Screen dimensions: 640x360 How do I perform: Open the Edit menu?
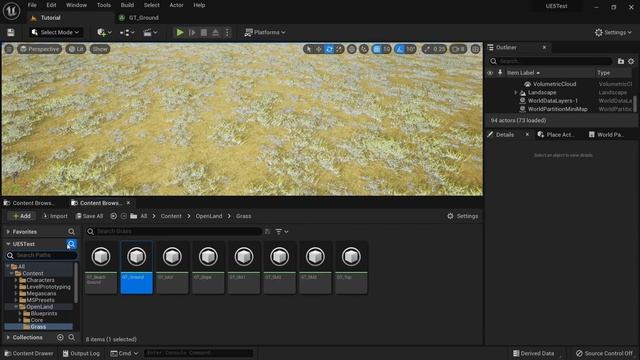51,5
